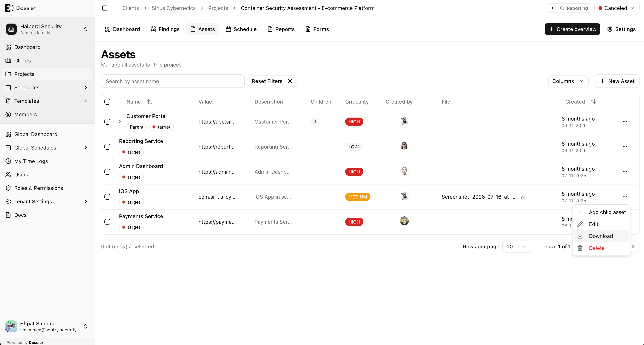
Task: Click the previous phase arrow beside Reporting
Action: coord(553,8)
